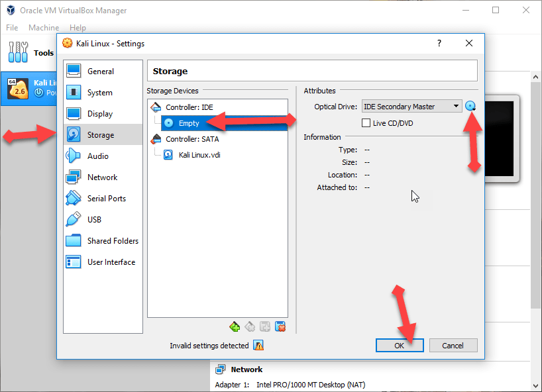Viewport: 542px width, 392px height.
Task: Open the File menu
Action: 12,28
